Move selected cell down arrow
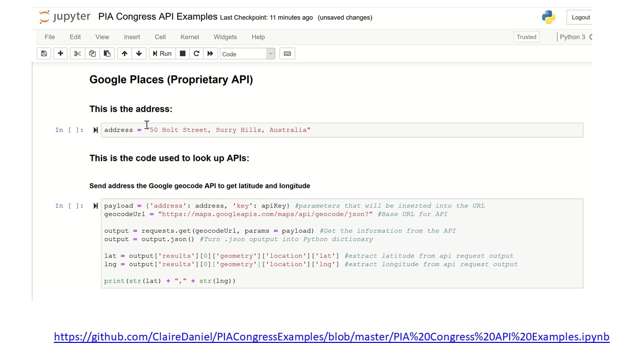This screenshot has width=644, height=362. [139, 53]
